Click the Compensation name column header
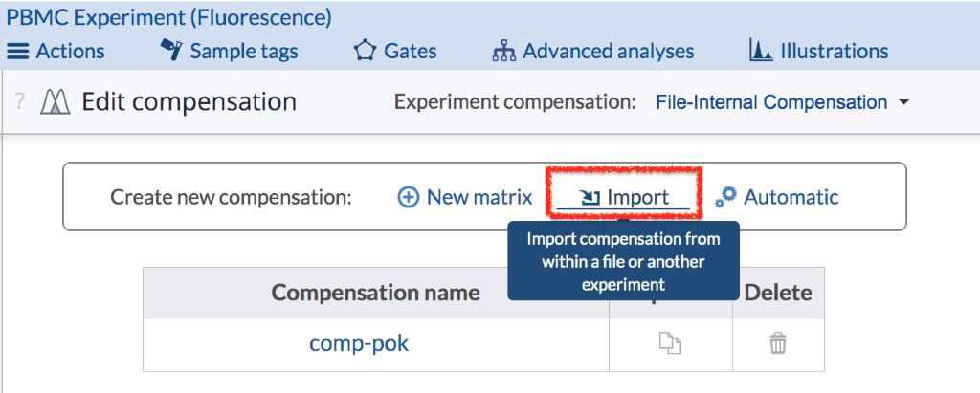 [375, 293]
